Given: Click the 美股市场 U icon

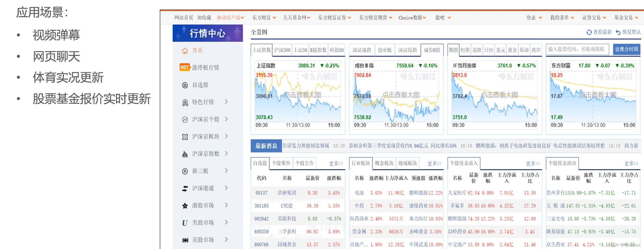Looking at the screenshot, I should [x=185, y=223].
